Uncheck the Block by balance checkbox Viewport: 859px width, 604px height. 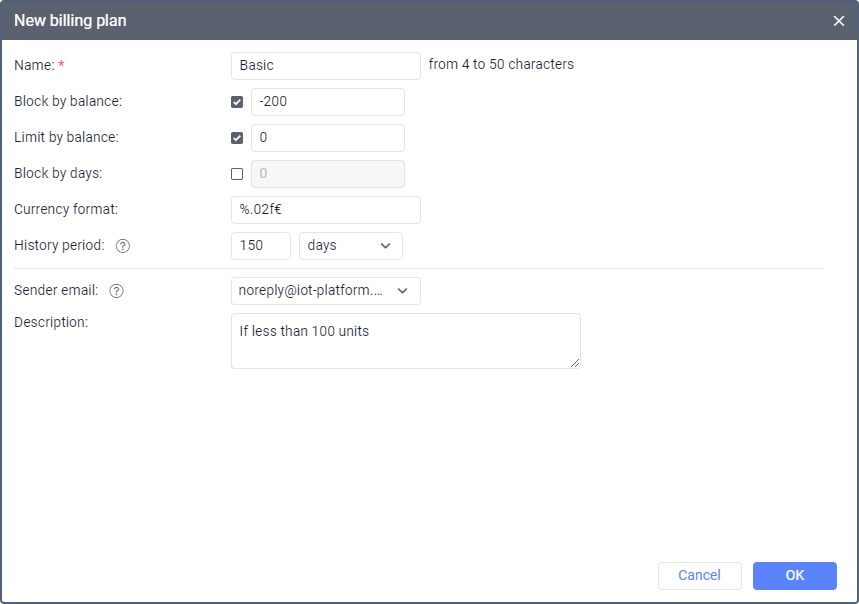[237, 102]
